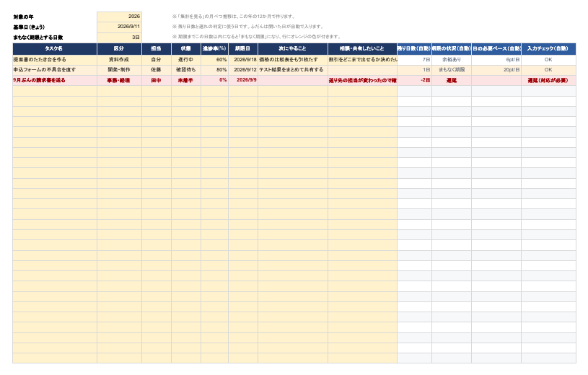Click the 佐藤 assignee cell
This screenshot has height=375, width=588.
(157, 70)
